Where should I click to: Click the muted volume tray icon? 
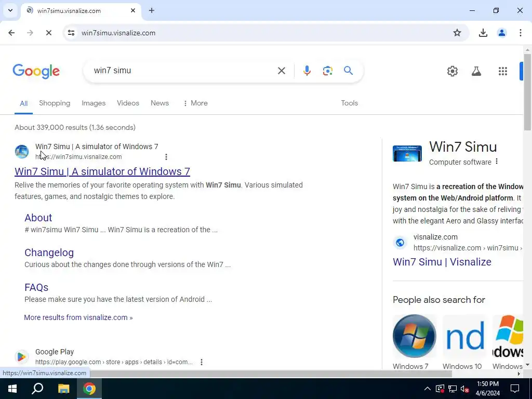[465, 389]
